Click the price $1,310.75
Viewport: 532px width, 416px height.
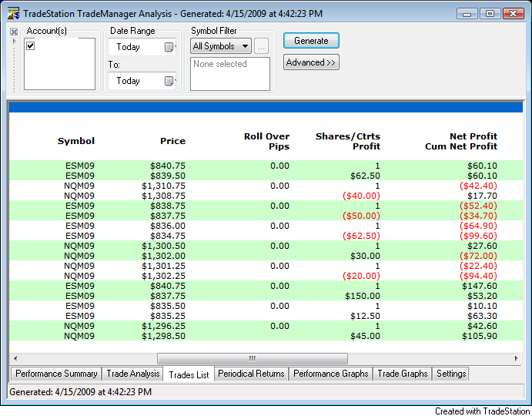pyautogui.click(x=163, y=186)
